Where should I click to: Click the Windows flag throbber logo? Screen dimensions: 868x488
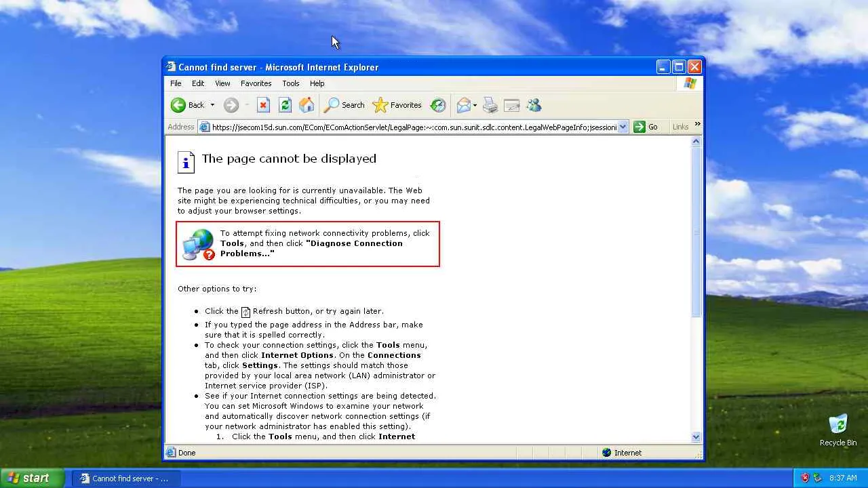690,83
